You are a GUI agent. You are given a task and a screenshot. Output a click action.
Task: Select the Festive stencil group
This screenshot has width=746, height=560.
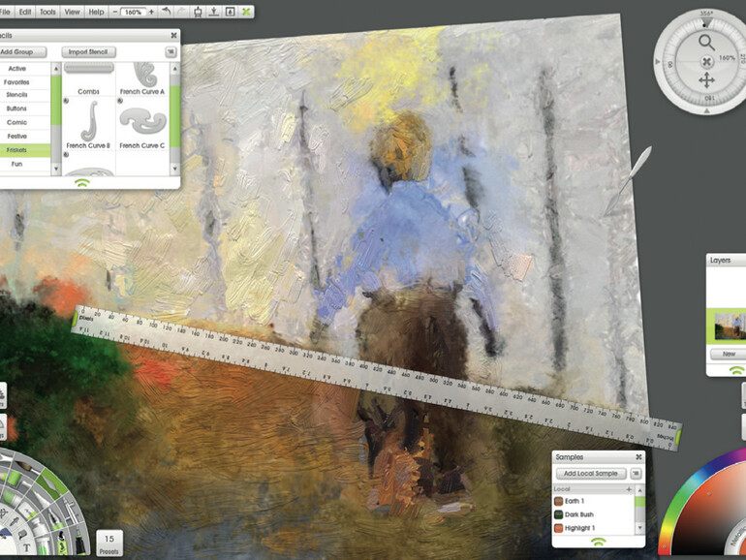[25, 136]
